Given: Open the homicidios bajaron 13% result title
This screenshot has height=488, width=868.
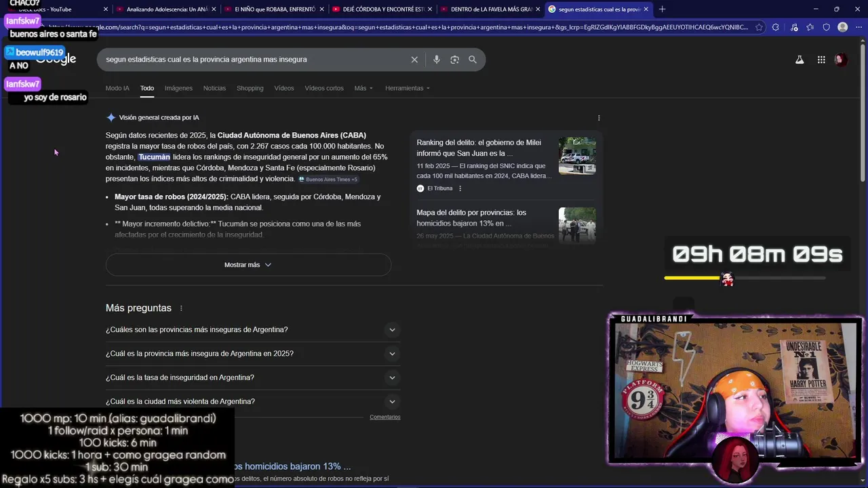Looking at the screenshot, I should [293, 466].
